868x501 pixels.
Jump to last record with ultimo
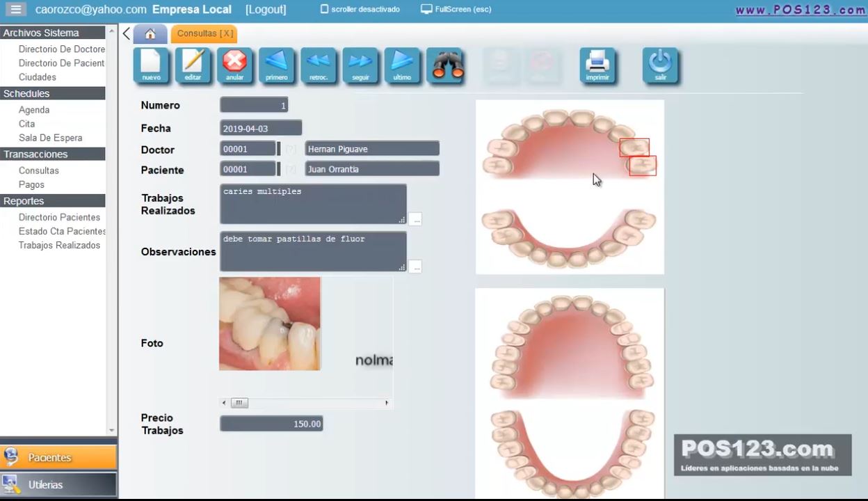tap(402, 65)
